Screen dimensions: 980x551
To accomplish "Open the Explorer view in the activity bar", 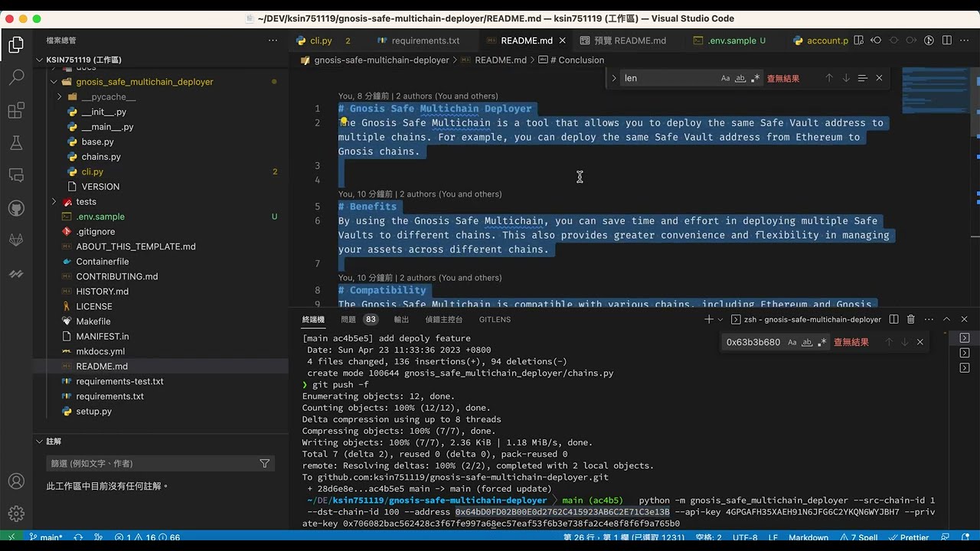I will [16, 45].
